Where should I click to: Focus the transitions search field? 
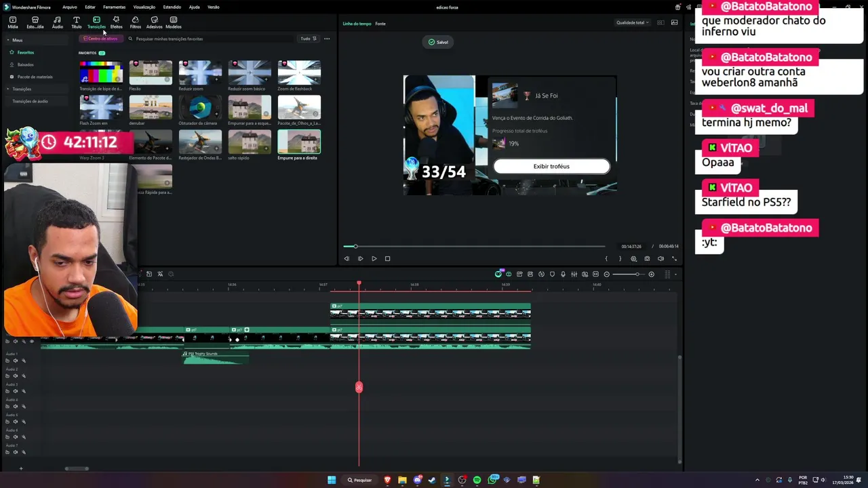210,39
